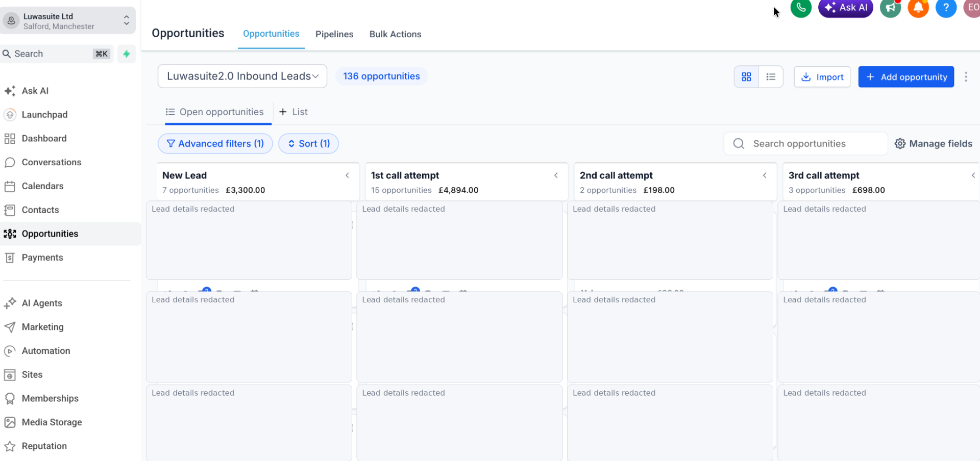
Task: Open the blue help question mark
Action: pos(946,8)
